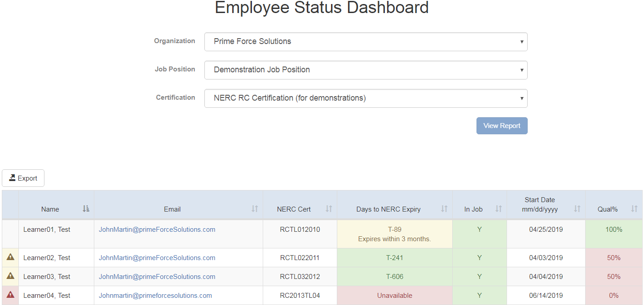Select the Learner02, Test name cell
This screenshot has width=644, height=305.
[x=56, y=258]
